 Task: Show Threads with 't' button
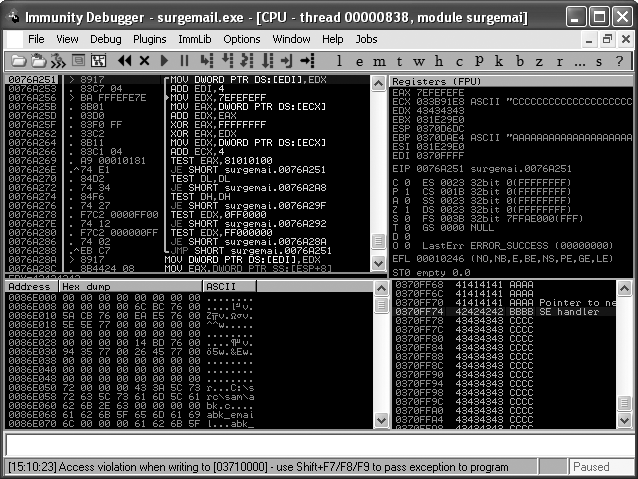pyautogui.click(x=399, y=61)
